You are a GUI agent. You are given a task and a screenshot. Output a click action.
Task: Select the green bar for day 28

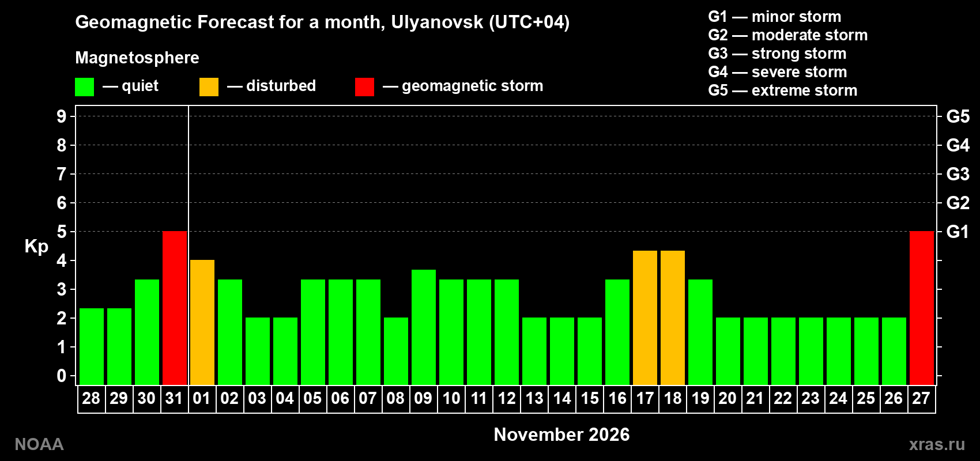point(92,347)
